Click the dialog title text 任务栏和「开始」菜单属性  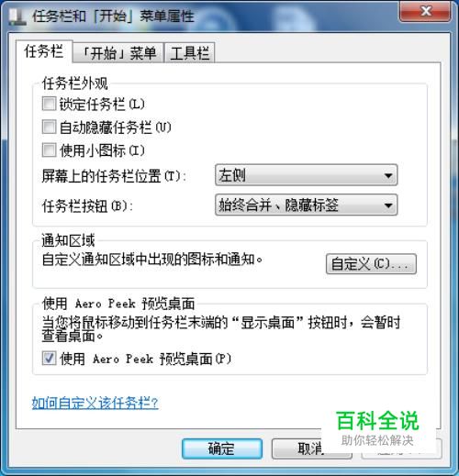tap(113, 17)
